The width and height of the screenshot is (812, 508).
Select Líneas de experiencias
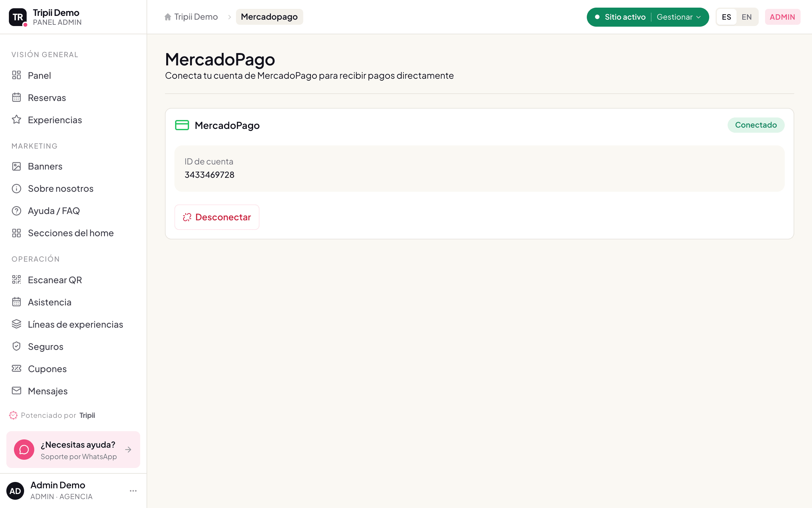click(73, 324)
